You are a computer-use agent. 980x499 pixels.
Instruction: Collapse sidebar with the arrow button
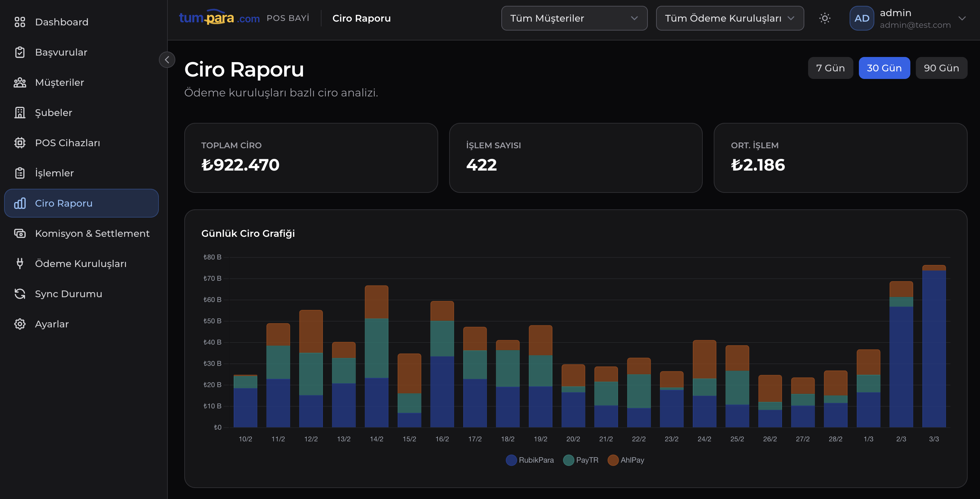pos(167,60)
